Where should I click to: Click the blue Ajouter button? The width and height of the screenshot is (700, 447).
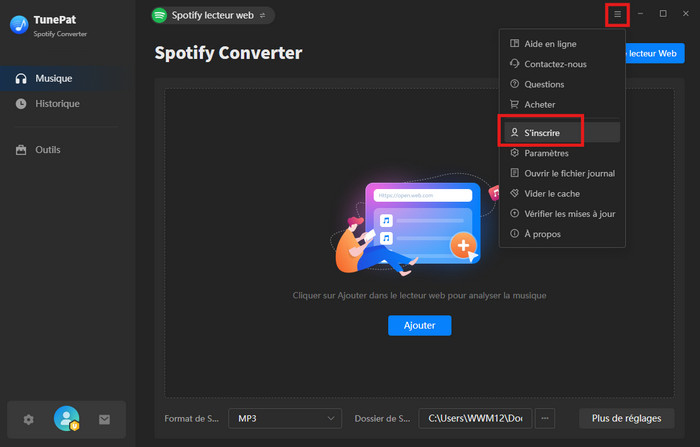click(x=419, y=326)
